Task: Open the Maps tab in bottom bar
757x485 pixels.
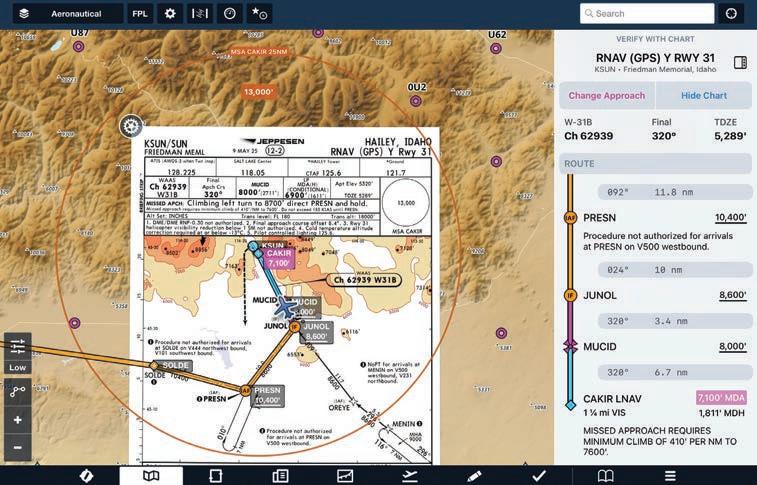Action: point(151,476)
